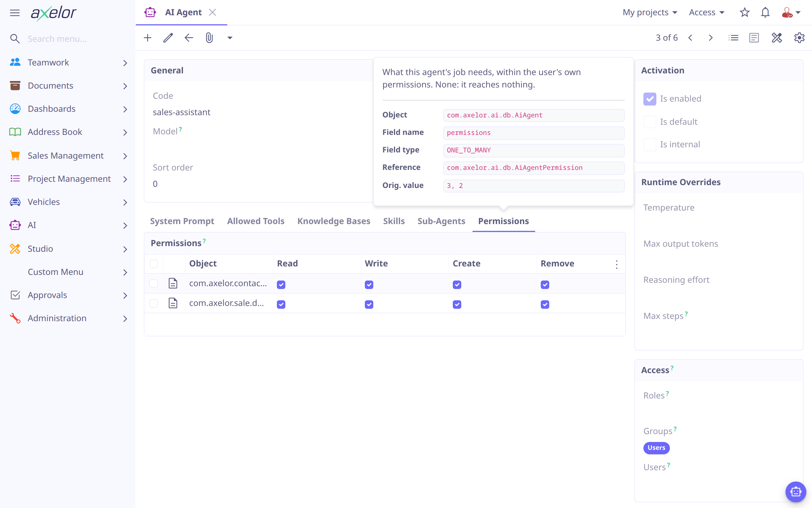
Task: Toggle the Is default checkbox
Action: [650, 122]
